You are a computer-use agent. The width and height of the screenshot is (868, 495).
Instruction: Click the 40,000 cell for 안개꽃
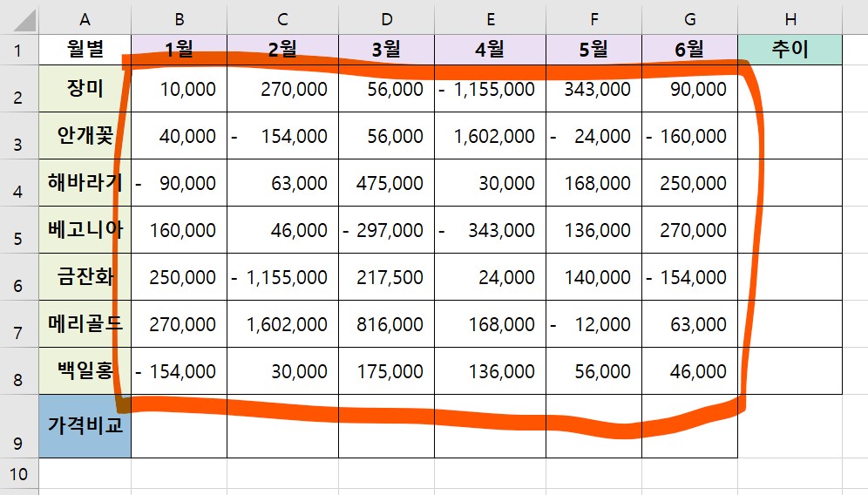[x=180, y=136]
